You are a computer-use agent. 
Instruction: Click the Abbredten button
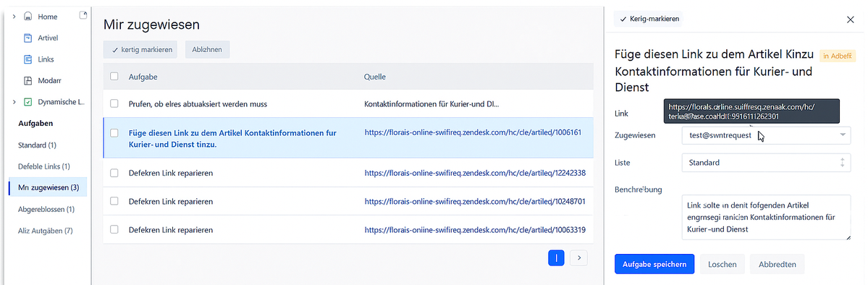778,265
